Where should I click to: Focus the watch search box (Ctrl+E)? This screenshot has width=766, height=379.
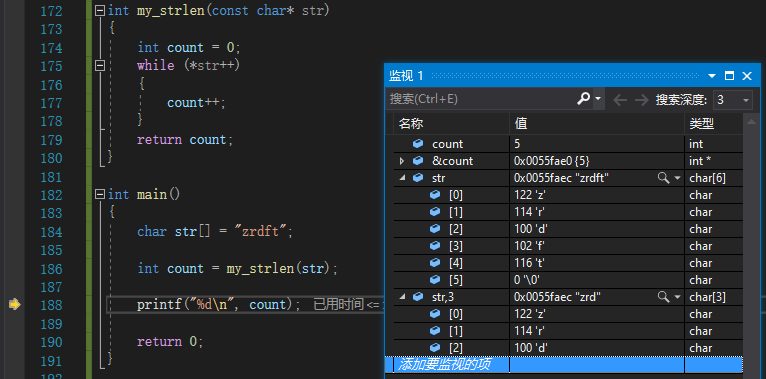click(481, 99)
